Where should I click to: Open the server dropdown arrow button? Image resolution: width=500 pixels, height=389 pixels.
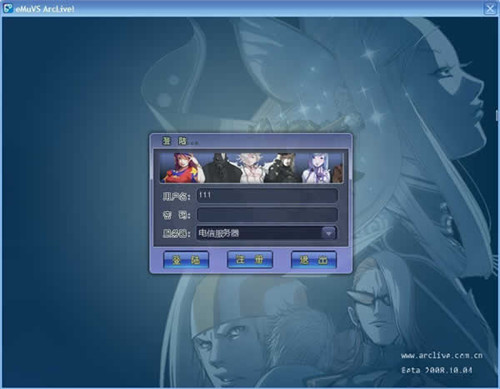point(329,233)
